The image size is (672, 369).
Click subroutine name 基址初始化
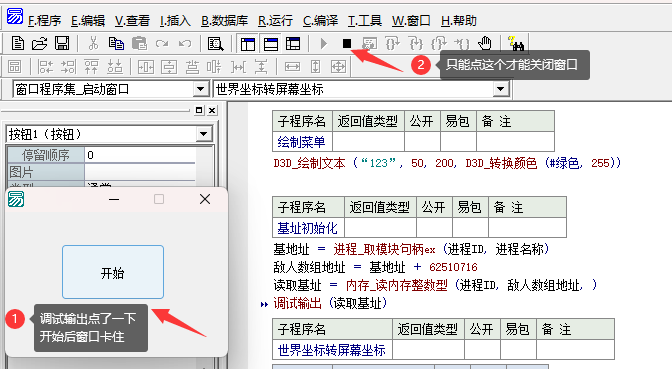point(307,228)
